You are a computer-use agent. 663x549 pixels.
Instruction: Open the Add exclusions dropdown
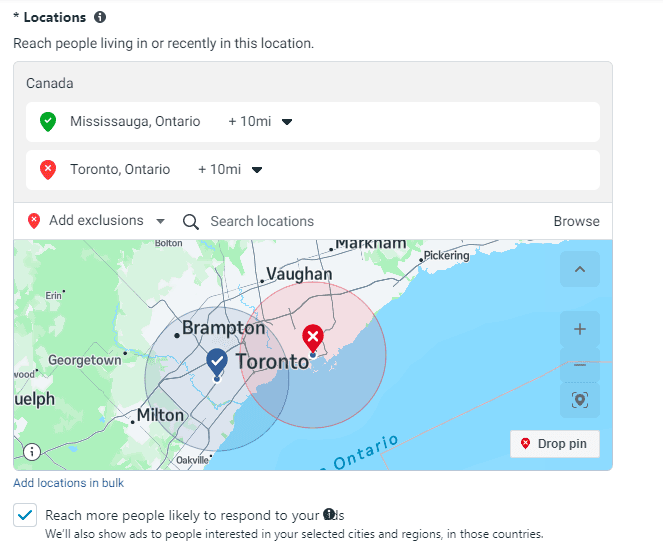[x=97, y=221]
